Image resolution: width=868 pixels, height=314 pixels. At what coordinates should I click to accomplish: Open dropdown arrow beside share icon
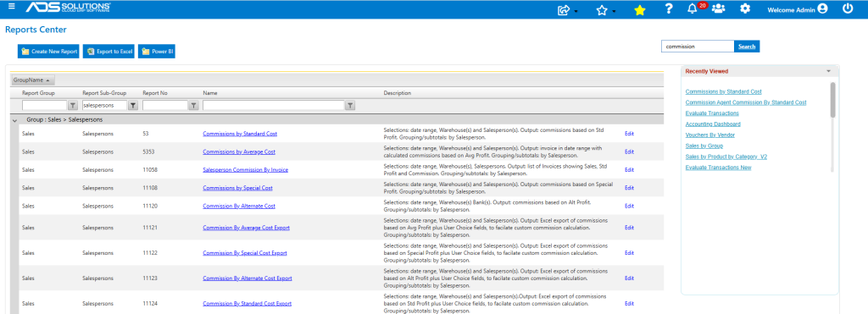tap(576, 12)
